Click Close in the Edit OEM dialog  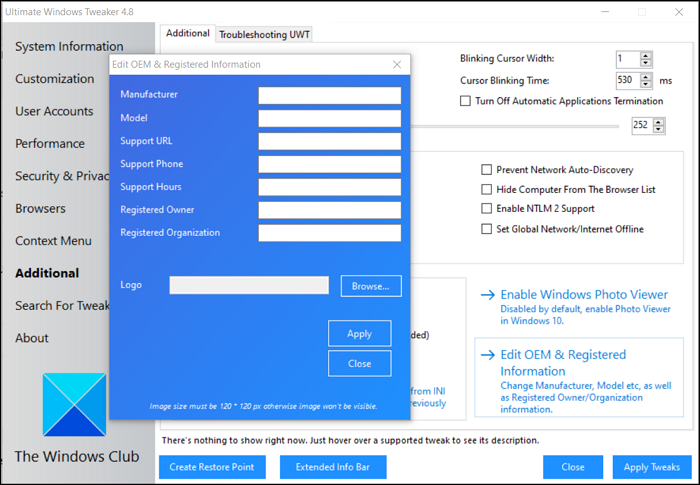pyautogui.click(x=359, y=364)
